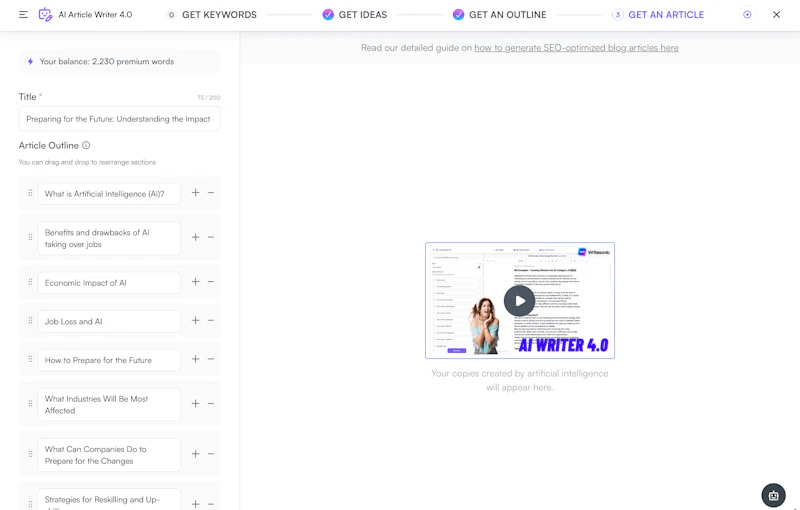Grab drag handle of 'What Can Companies Do'

30,454
